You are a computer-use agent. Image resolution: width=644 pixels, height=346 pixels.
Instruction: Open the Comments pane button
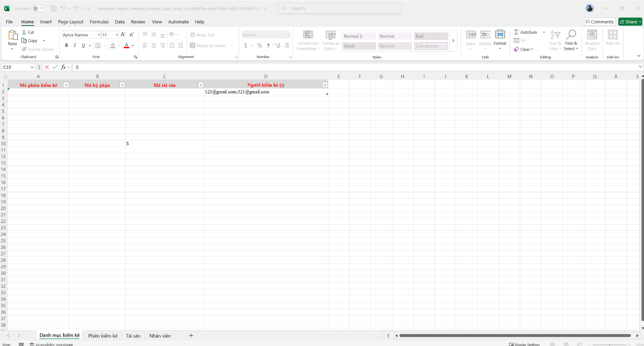click(x=599, y=22)
